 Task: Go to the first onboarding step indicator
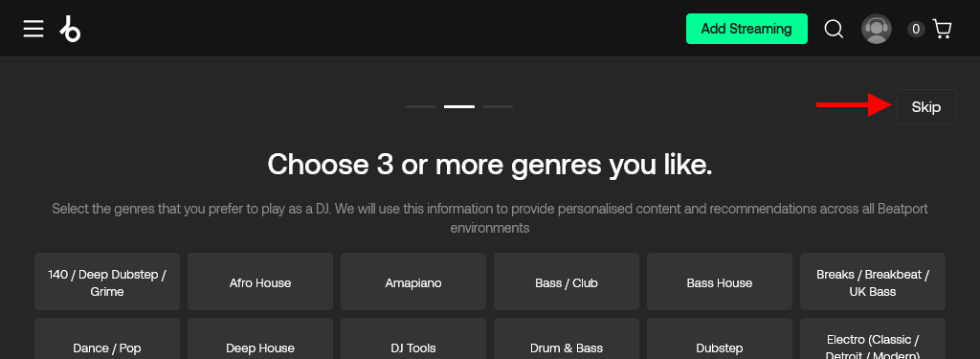tap(421, 107)
